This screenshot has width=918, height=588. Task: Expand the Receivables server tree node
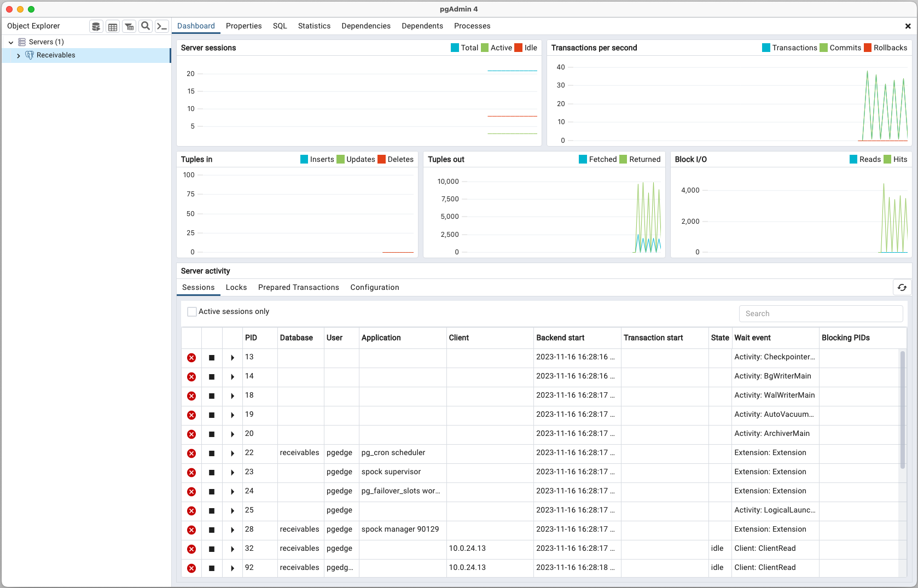click(19, 56)
